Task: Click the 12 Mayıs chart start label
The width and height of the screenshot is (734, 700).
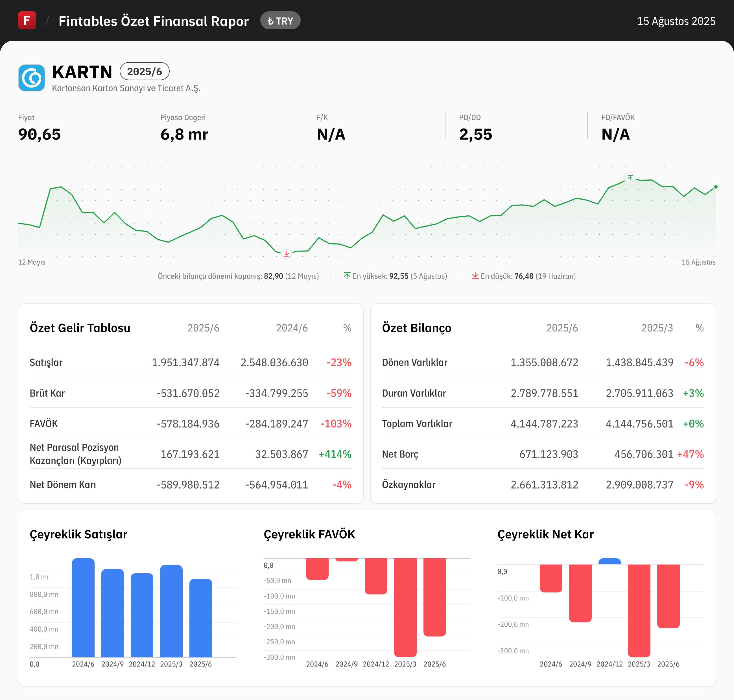Action: tap(32, 262)
